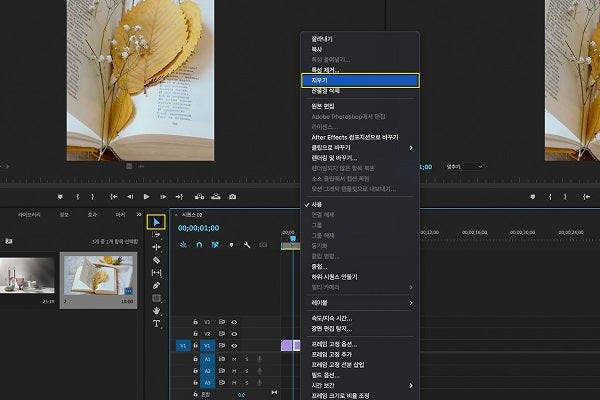The width and height of the screenshot is (600, 400).
Task: Click the Mark In bracket in the left monitor
Action: [78, 197]
